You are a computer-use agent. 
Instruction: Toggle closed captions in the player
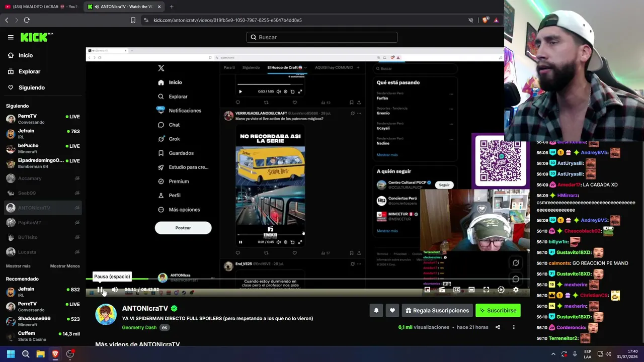[x=457, y=290]
